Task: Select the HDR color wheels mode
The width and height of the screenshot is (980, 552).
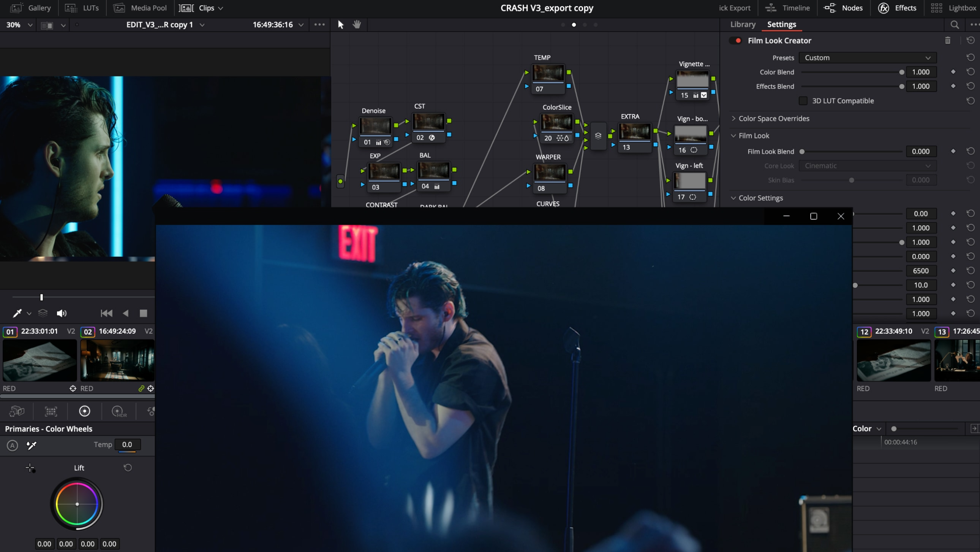Action: 118,411
